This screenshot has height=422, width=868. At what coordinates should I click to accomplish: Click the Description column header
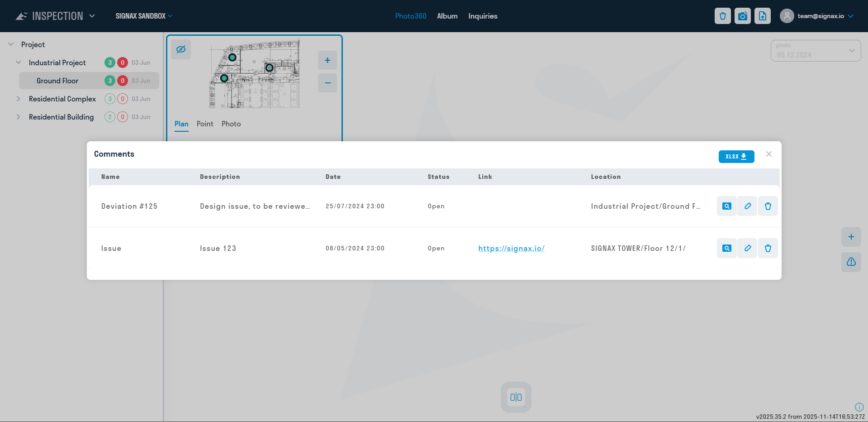[220, 177]
